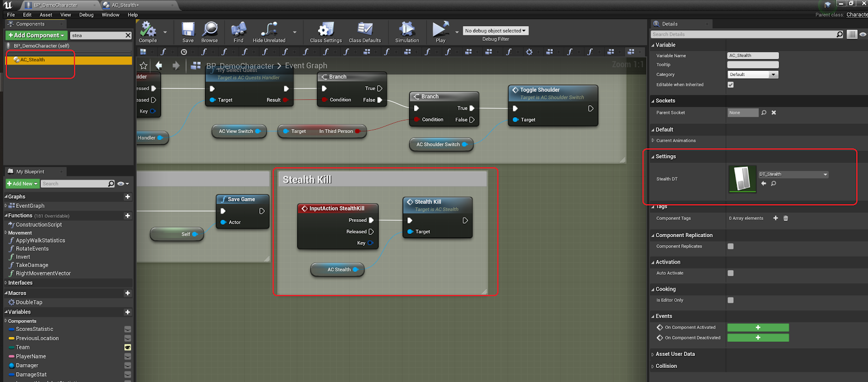Edit the Variable Name field AC_Stealth

(x=753, y=55)
